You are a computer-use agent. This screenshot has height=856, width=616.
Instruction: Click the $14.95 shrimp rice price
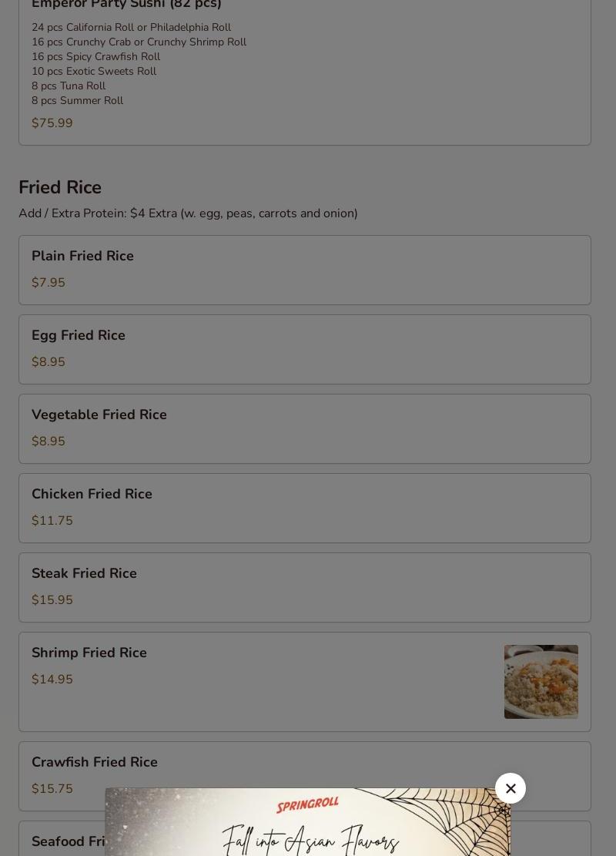coord(52,680)
